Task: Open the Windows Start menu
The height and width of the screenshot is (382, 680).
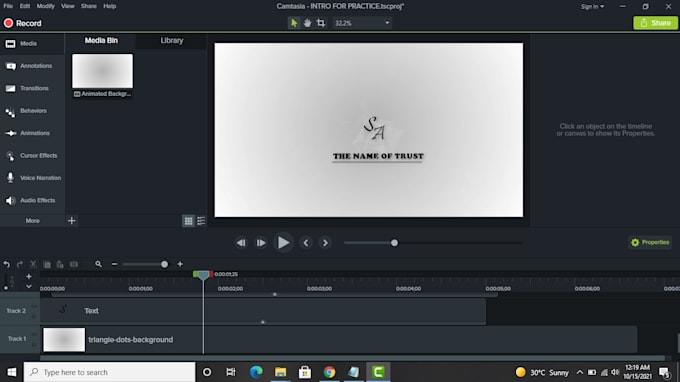Action: tap(12, 372)
